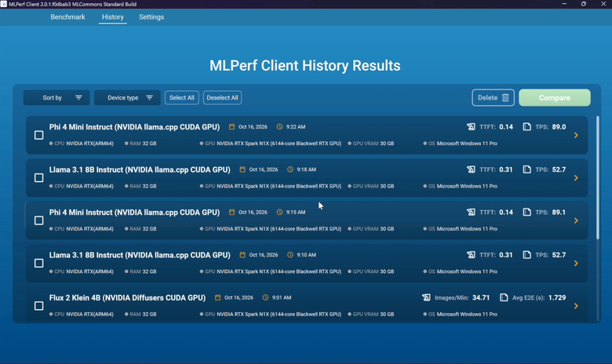Click the TPS icon in Llama 9:18 AM row

coord(527,169)
